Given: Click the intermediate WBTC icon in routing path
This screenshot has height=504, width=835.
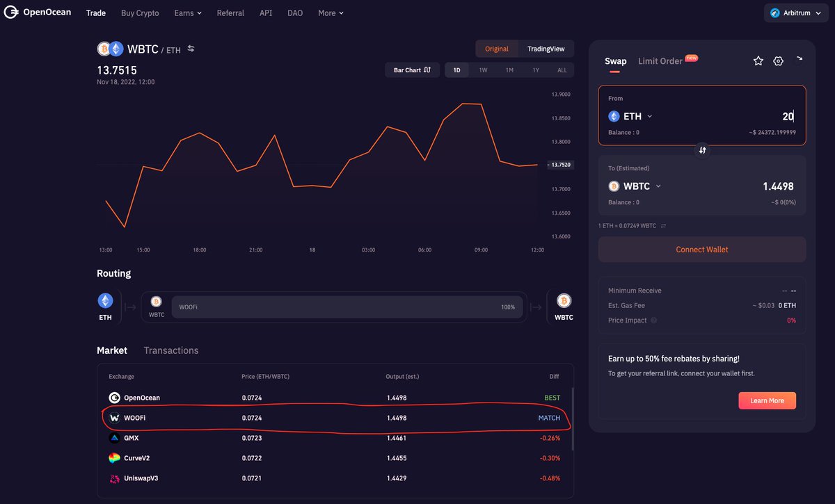Looking at the screenshot, I should 156,301.
